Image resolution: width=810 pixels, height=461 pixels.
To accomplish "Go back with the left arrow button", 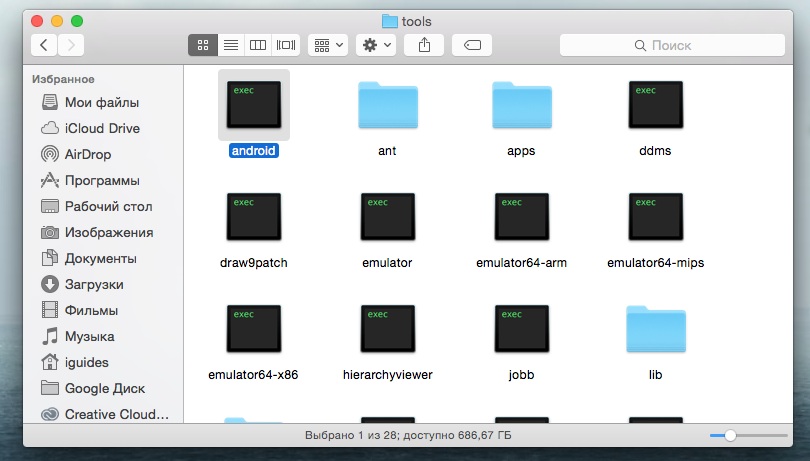I will click(44, 45).
